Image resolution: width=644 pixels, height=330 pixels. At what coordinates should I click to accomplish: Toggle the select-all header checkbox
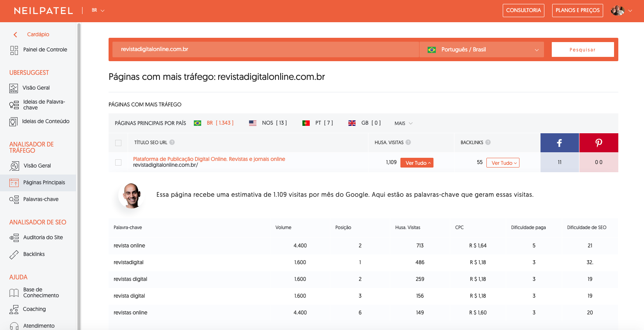pos(118,143)
